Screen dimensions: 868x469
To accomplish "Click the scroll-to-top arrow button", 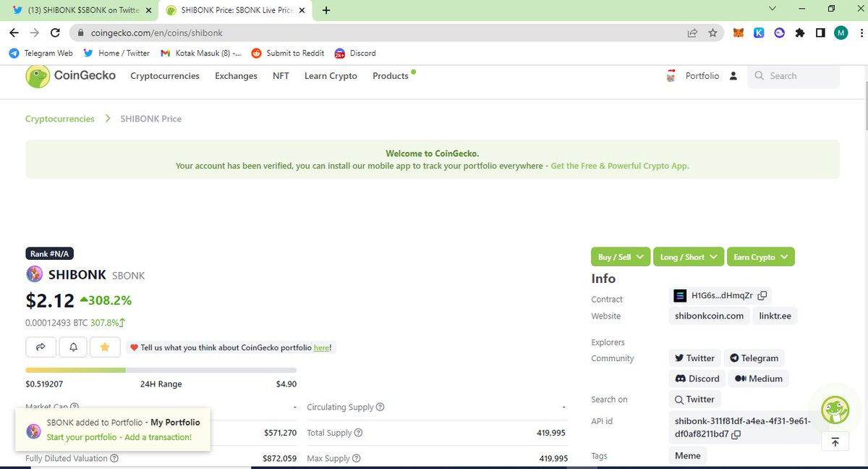I will point(835,441).
